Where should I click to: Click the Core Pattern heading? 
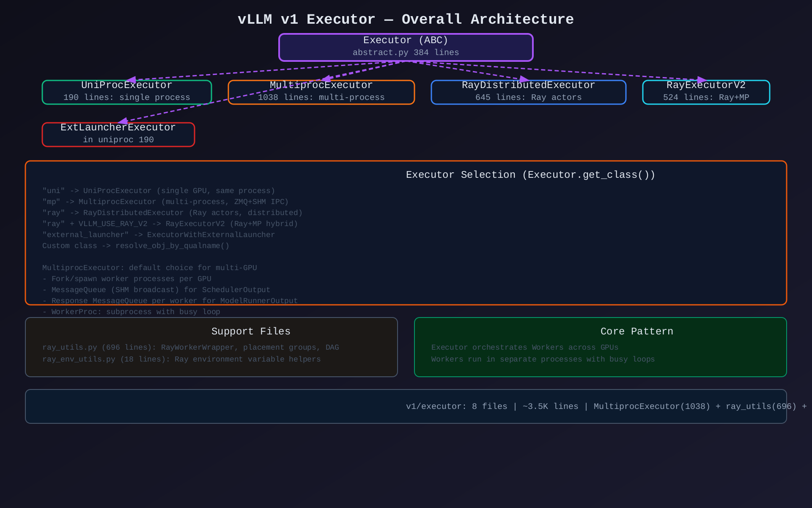636,331
